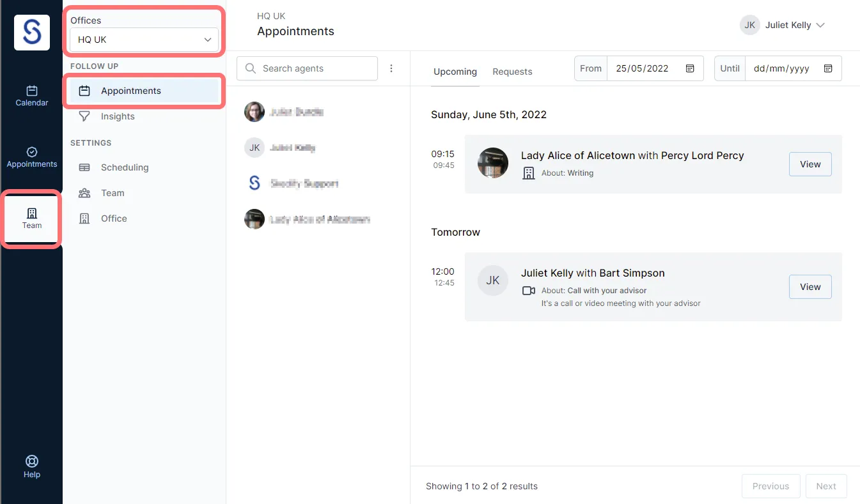Click JK avatar in the Tomorrow appointment

tap(493, 280)
